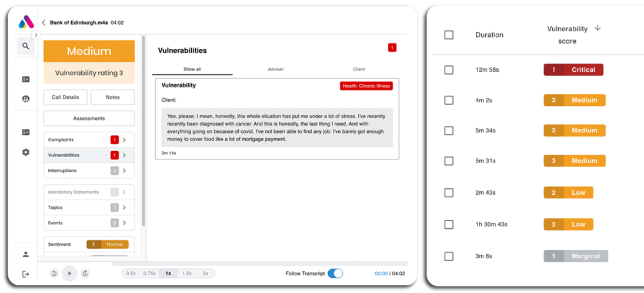Open the globe icon in left sidebar

25,99
